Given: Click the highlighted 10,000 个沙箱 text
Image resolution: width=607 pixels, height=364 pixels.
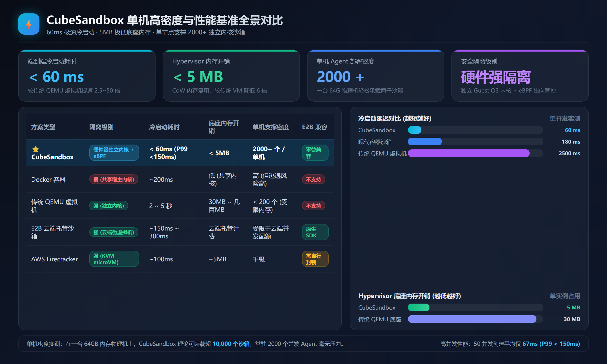Looking at the screenshot, I should coord(231,344).
